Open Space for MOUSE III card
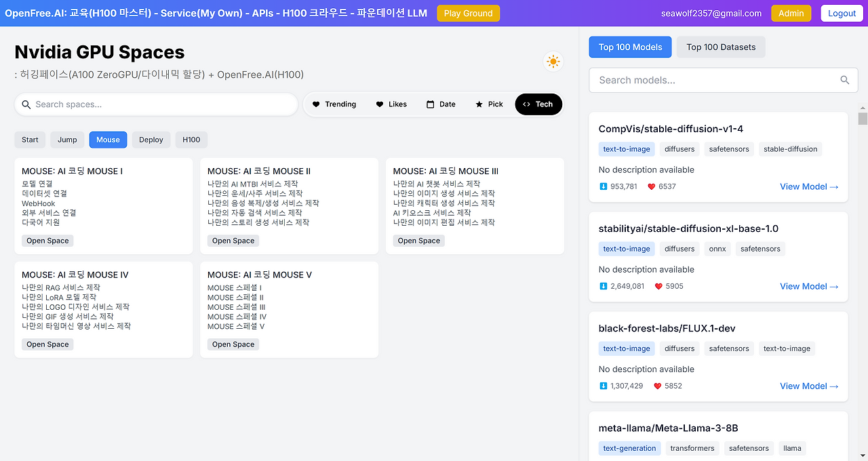Viewport: 868px width, 461px height. pyautogui.click(x=419, y=241)
